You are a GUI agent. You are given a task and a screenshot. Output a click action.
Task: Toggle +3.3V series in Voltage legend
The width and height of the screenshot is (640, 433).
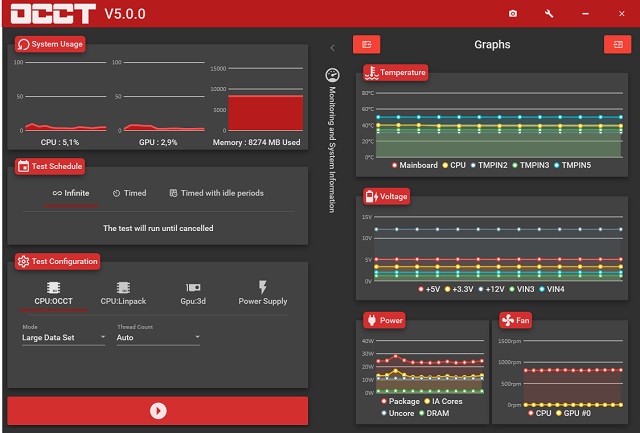coord(459,289)
